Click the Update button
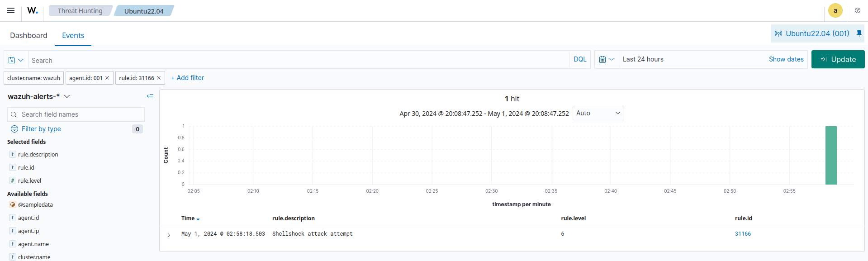Viewport: 868px width, 261px height. pos(838,59)
